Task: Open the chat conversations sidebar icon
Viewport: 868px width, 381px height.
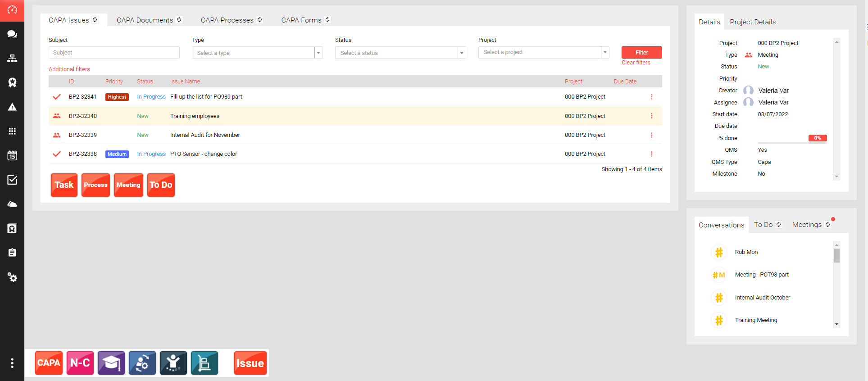Action: (12, 34)
